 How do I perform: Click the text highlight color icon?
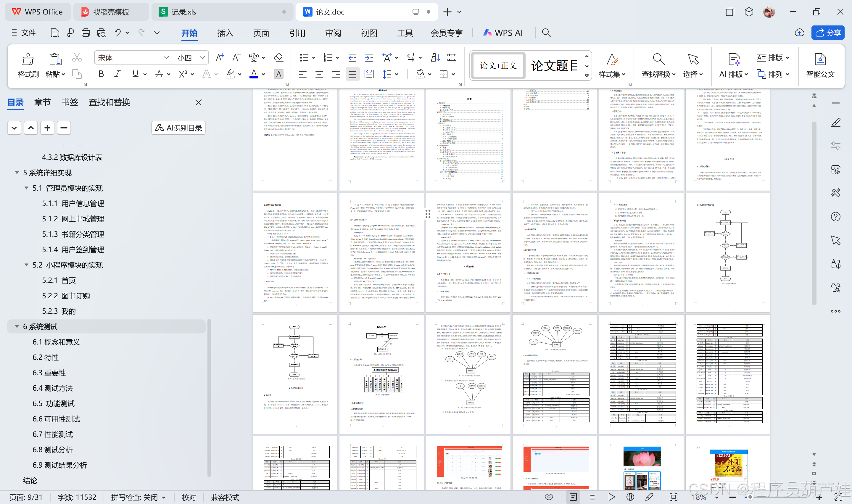click(230, 74)
